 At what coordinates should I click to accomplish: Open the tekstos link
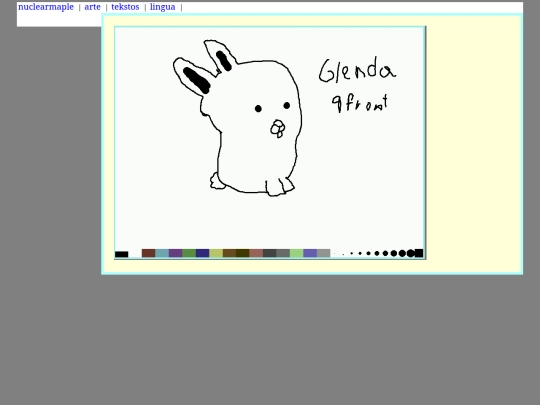point(125,7)
